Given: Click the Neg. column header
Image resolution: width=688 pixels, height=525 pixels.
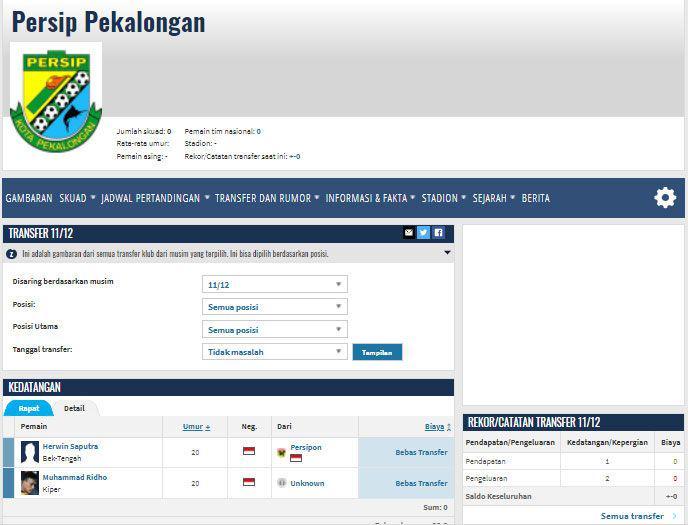Looking at the screenshot, I should pyautogui.click(x=249, y=426).
